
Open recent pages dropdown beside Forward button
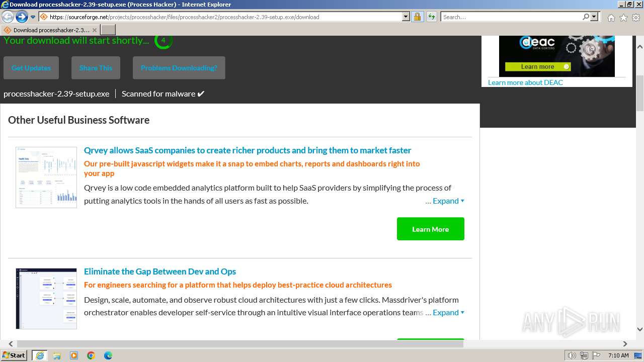(x=33, y=17)
